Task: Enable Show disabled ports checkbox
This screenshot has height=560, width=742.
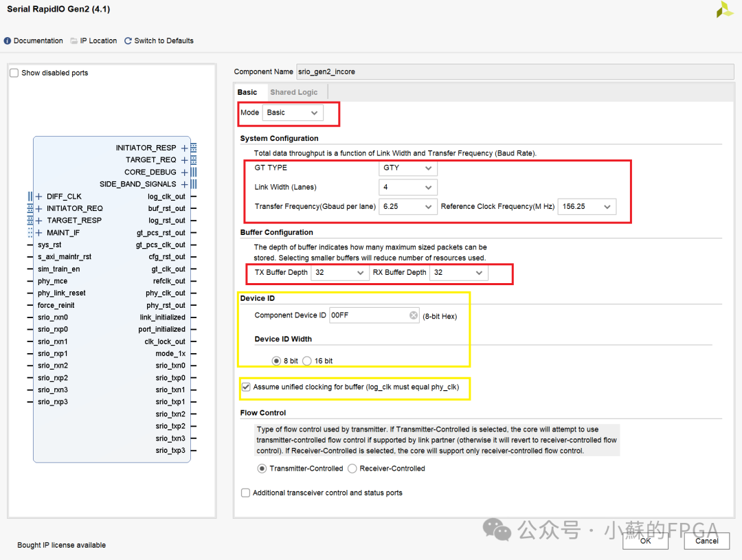Action: coord(14,73)
